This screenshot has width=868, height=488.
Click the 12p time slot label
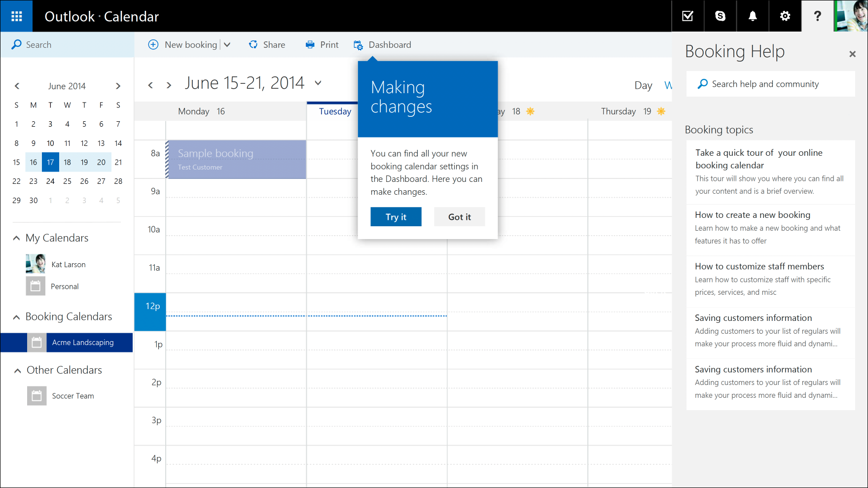click(150, 312)
